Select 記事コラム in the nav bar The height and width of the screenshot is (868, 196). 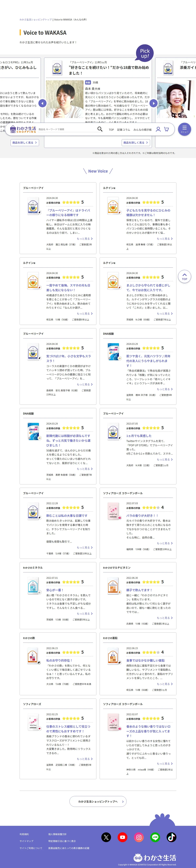point(123,129)
